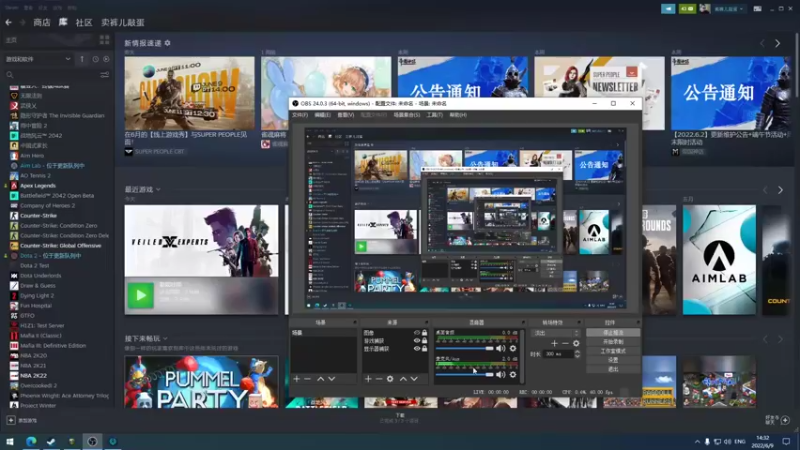Screen dimensions: 800x450
Task: Move the scene down in OBS Scenes panel
Action: click(x=332, y=379)
